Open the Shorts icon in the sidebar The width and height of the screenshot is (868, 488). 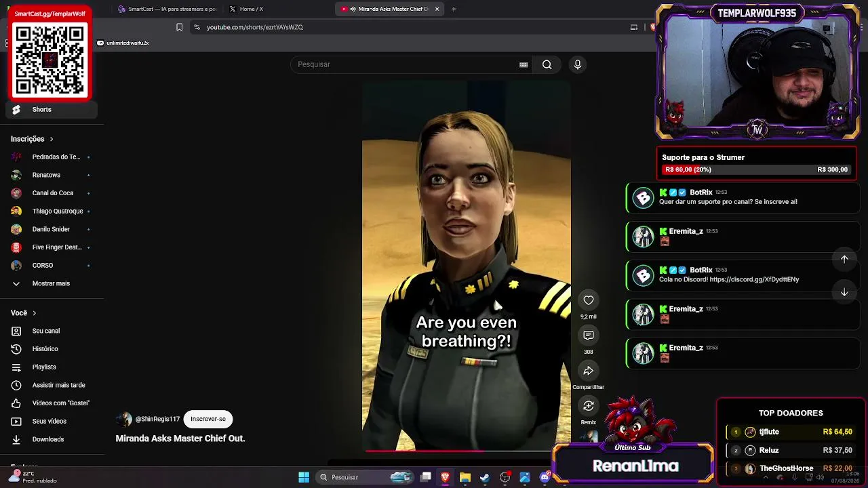16,109
